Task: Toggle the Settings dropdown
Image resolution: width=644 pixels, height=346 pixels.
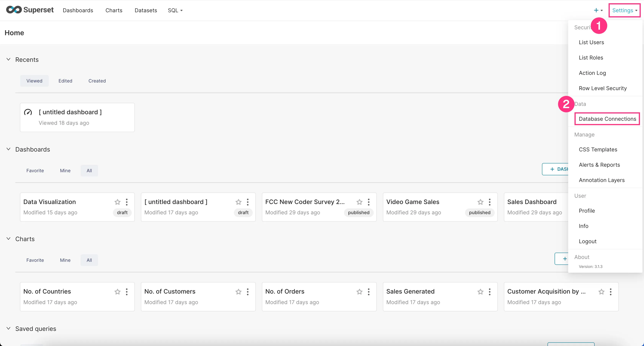Action: [x=624, y=10]
